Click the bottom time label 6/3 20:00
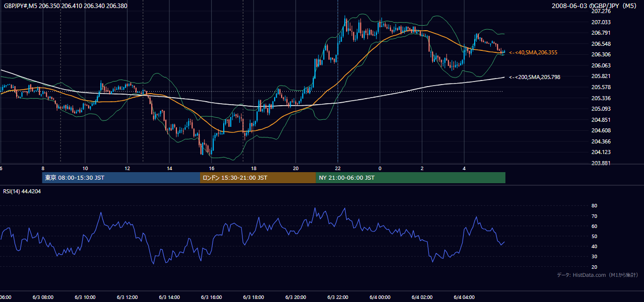Screen dimensions: 644x302 point(296,297)
